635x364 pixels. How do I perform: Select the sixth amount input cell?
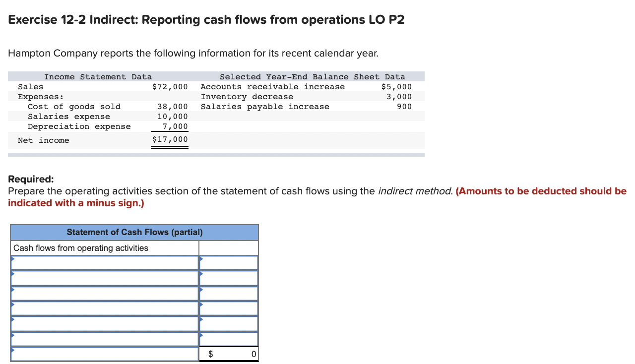(228, 338)
